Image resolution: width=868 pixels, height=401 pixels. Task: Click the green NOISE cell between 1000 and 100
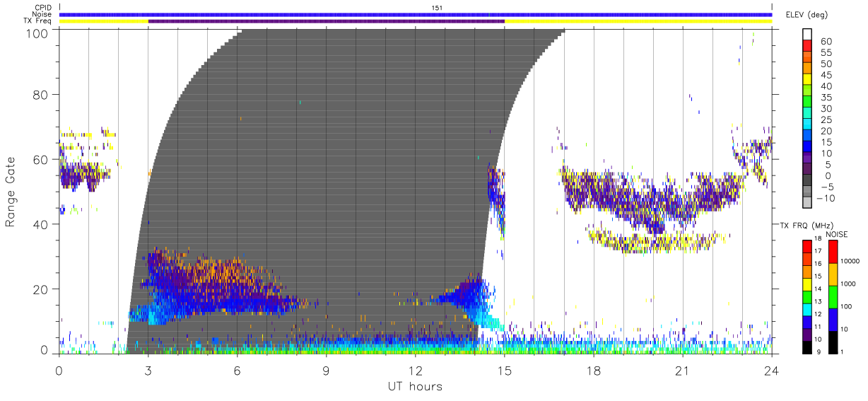[x=832, y=297]
